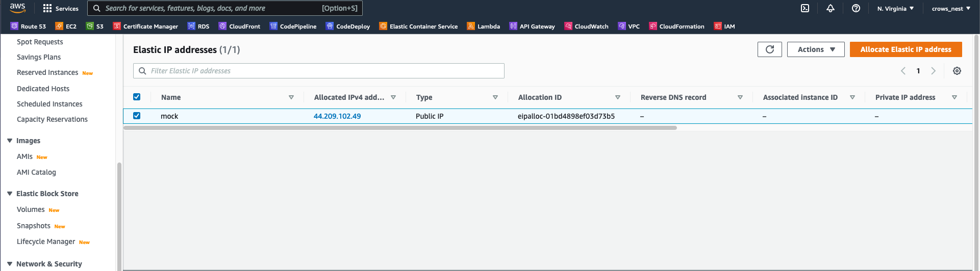Go to previous page arrow
This screenshot has width=980, height=271.
pyautogui.click(x=903, y=71)
